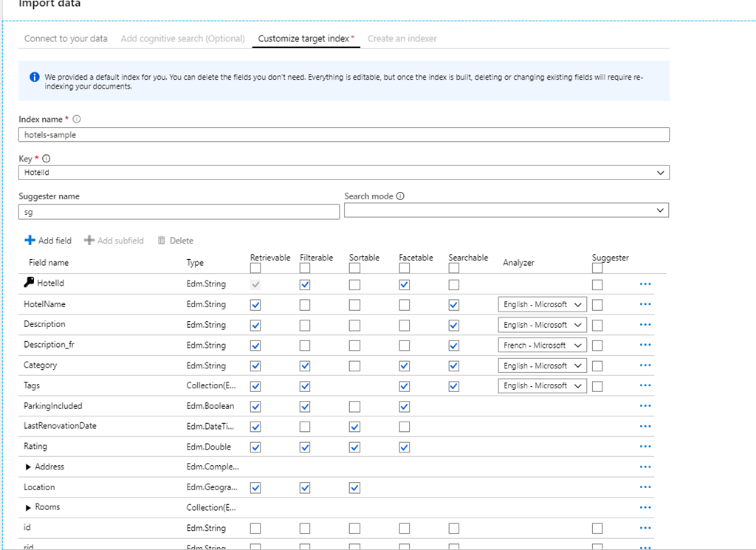Screen dimensions: 756x550
Task: Open the ellipsis menu for the Rooms row
Action: click(645, 507)
